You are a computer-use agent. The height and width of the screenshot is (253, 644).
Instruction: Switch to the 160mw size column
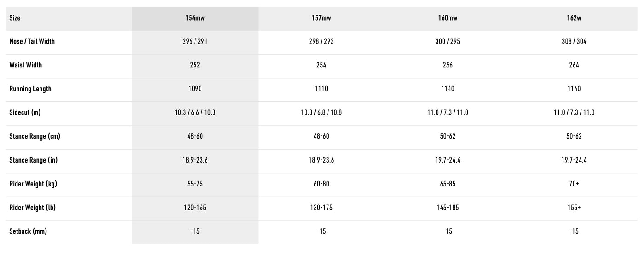click(x=448, y=18)
